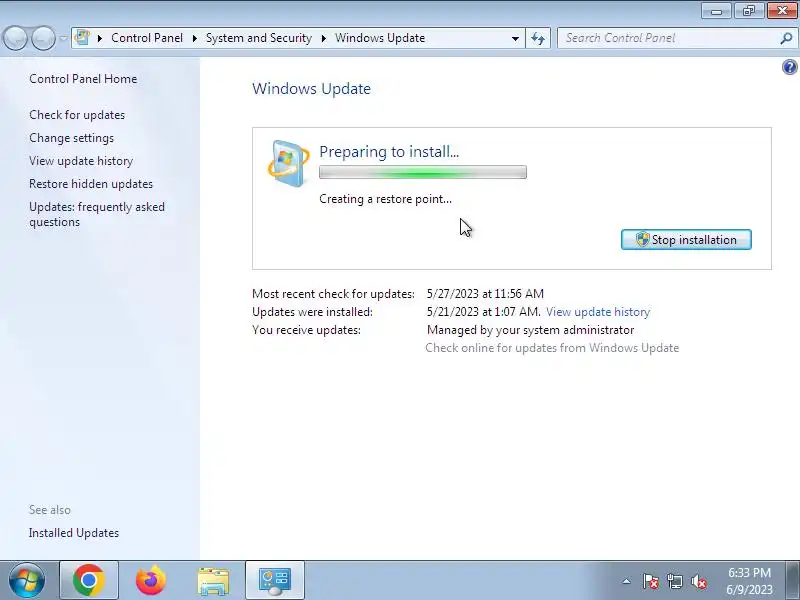Expand arrow after System and Security breadcrumb
The image size is (800, 600).
323,38
